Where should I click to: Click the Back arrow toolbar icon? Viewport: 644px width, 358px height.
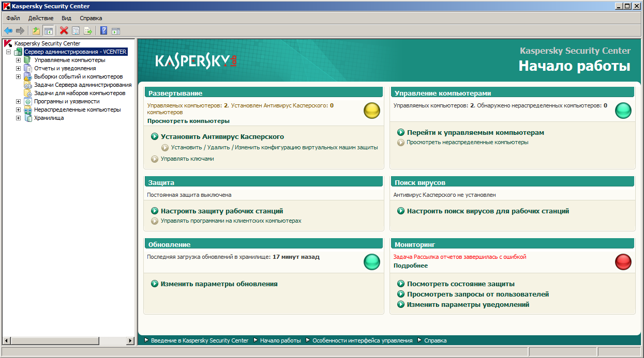pyautogui.click(x=8, y=31)
